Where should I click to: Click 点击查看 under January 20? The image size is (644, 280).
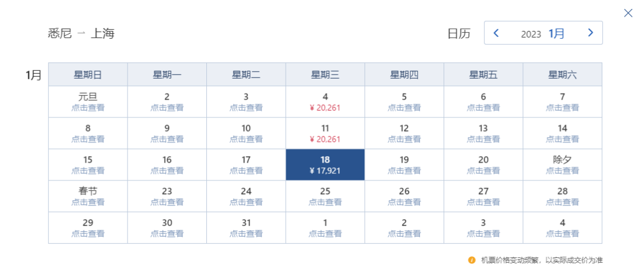483,171
